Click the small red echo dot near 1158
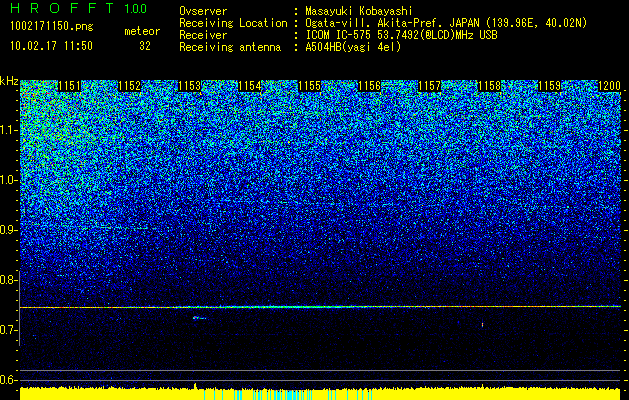Viewport: 629px width, 400px height. [482, 324]
